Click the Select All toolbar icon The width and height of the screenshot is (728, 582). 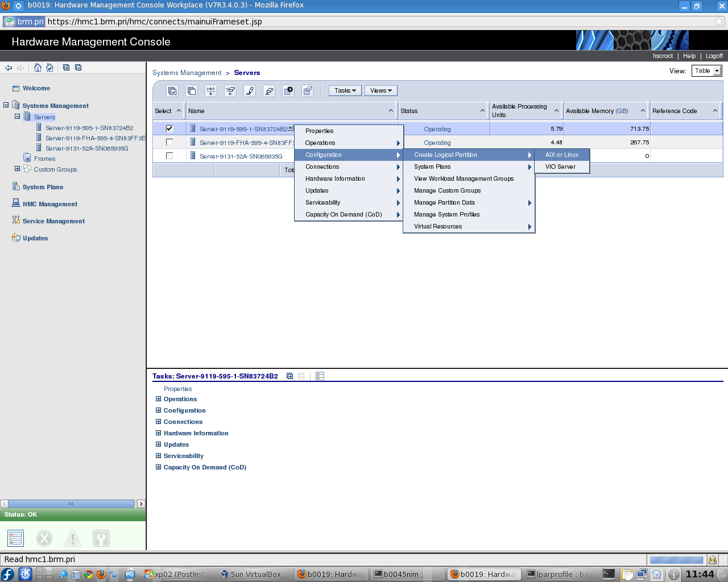[x=172, y=91]
